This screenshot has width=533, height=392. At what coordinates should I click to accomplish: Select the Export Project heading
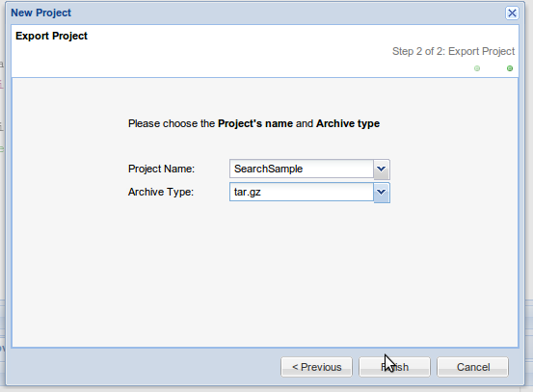[x=51, y=36]
